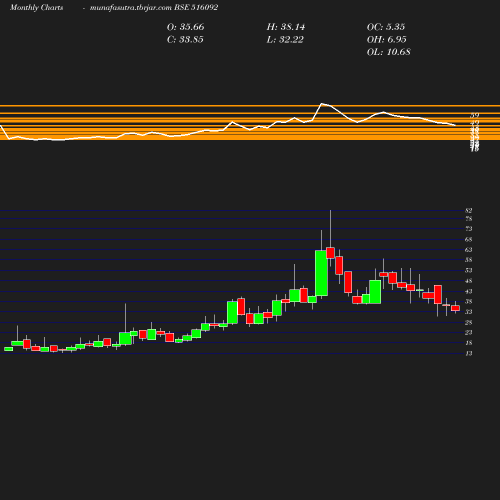
Task: Click price axis label "63"
Action: (x=469, y=250)
